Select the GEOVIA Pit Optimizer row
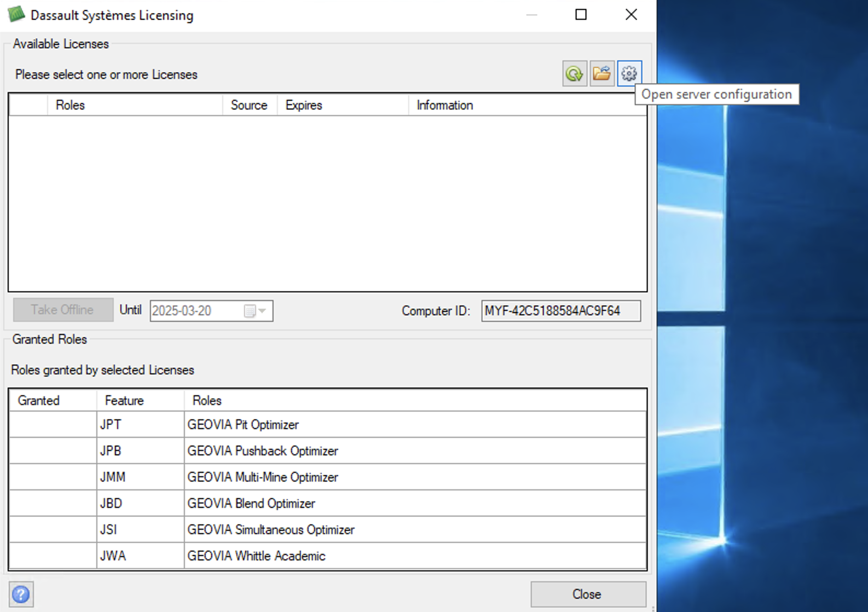The image size is (868, 612). (328, 424)
